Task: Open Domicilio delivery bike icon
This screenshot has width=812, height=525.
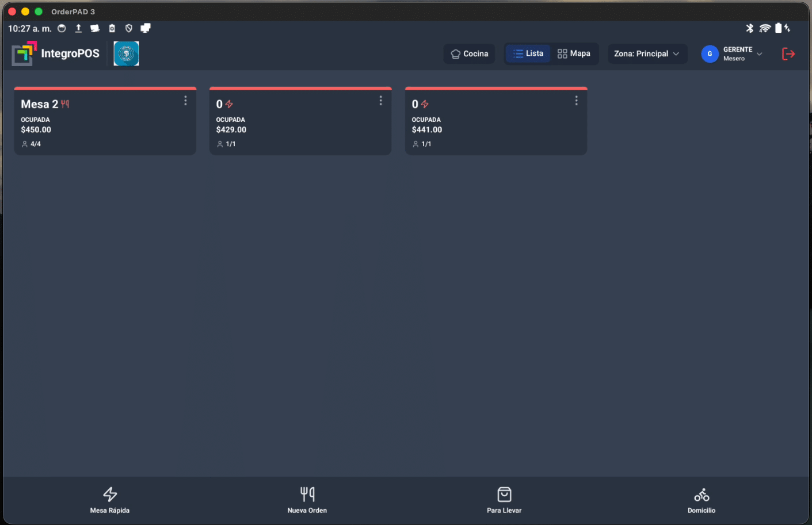Action: (701, 500)
